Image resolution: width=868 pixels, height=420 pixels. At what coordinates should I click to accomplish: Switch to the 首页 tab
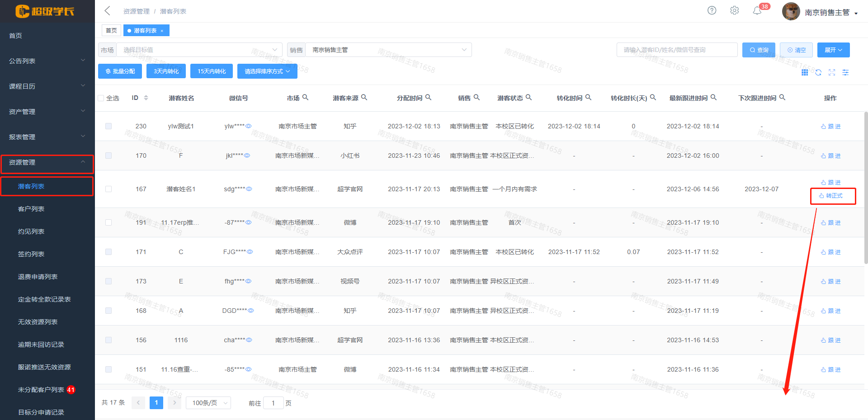(x=111, y=30)
